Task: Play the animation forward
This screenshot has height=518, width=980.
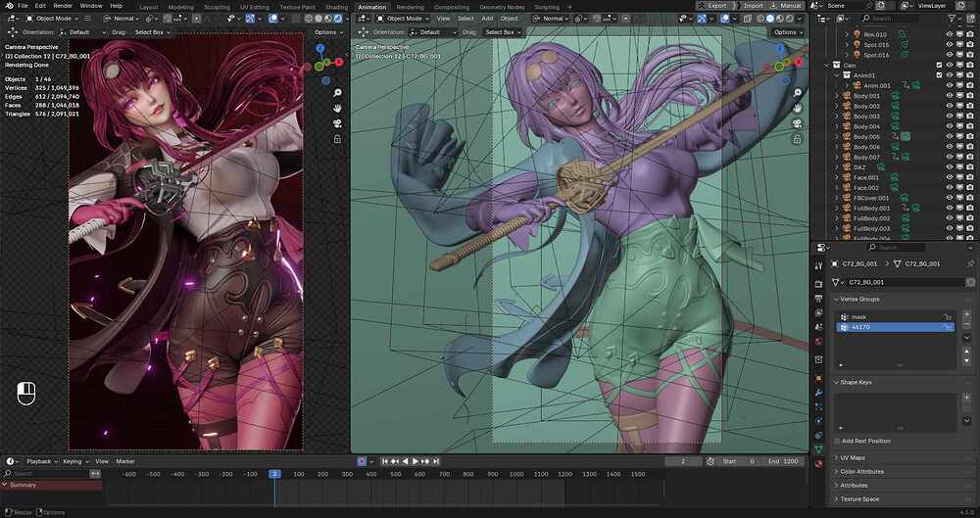Action: (415, 461)
